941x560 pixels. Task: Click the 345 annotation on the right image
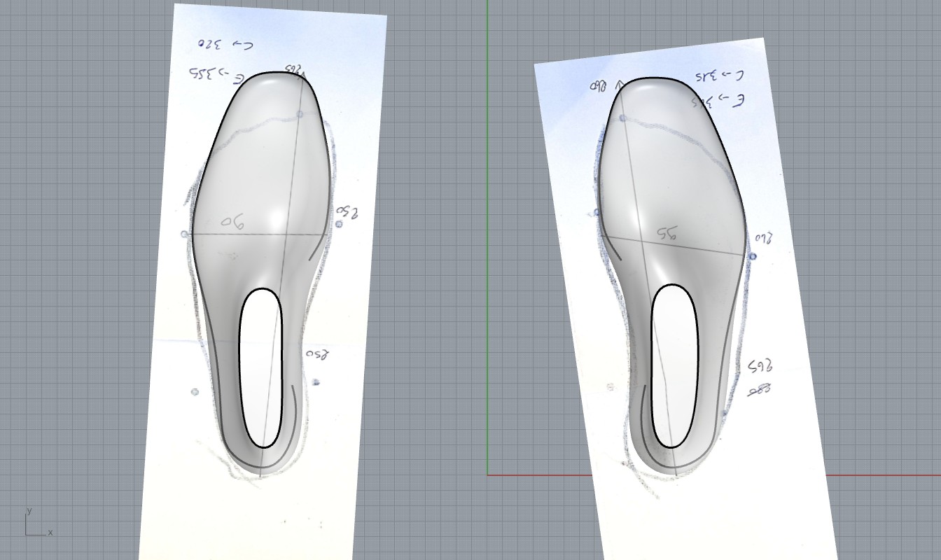(718, 74)
